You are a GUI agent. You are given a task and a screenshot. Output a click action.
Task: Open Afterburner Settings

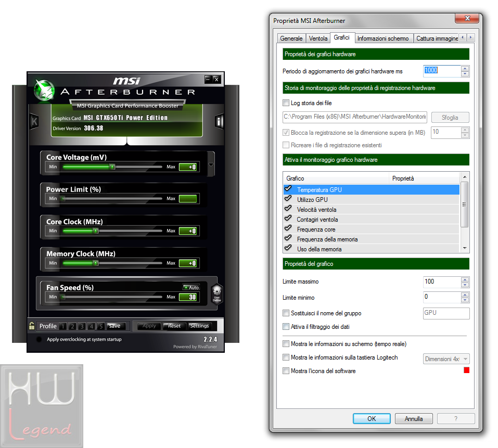[x=200, y=326]
